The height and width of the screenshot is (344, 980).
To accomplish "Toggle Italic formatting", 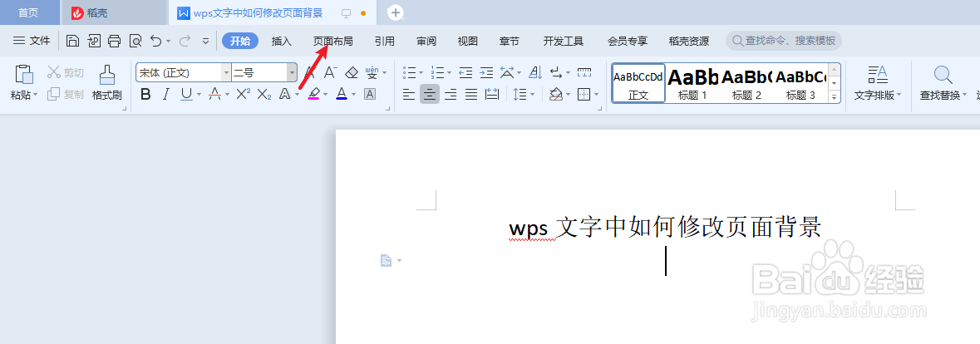I will (x=165, y=94).
